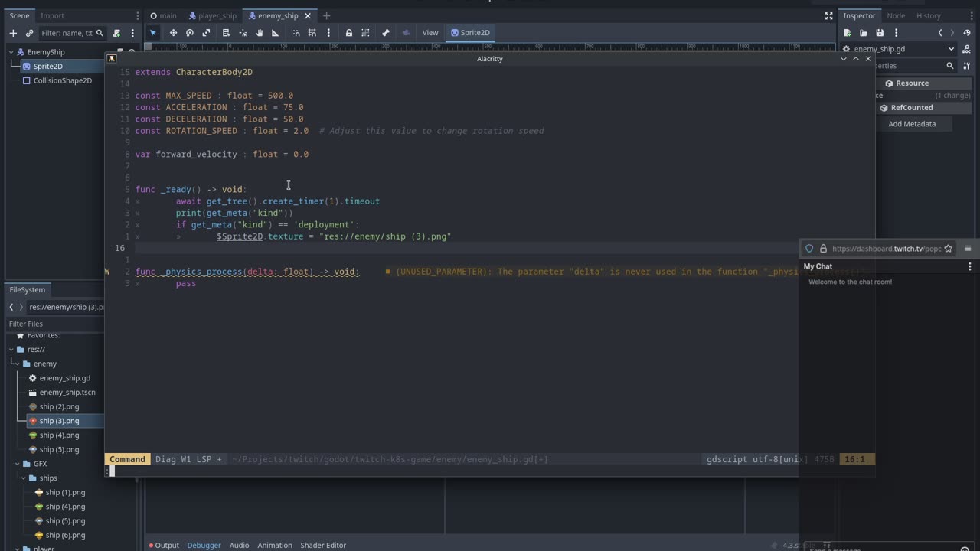Open the Debugger bottom panel
The width and height of the screenshot is (980, 551).
(204, 545)
